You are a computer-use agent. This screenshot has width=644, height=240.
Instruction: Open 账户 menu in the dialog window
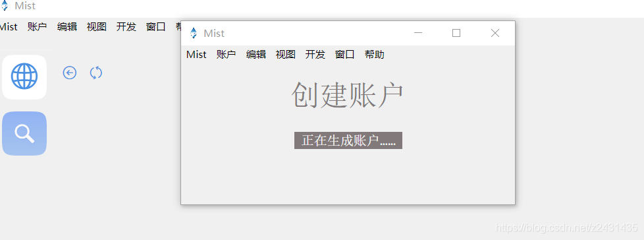coord(227,55)
